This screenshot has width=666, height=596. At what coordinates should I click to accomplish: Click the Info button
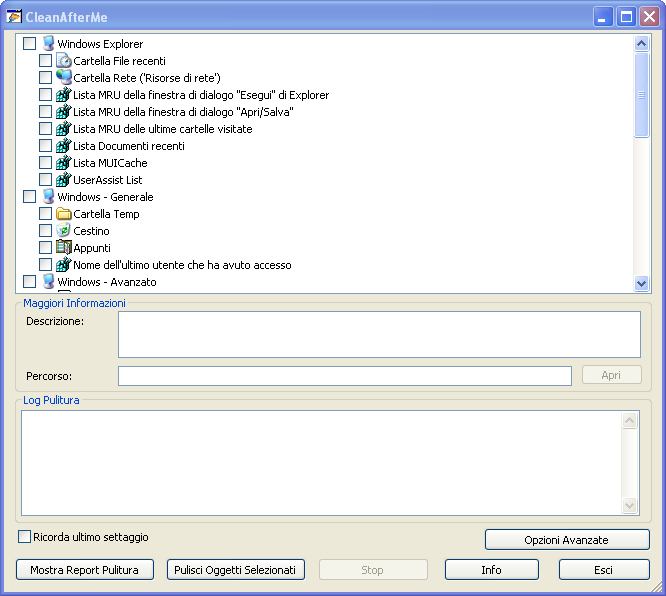tap(491, 570)
